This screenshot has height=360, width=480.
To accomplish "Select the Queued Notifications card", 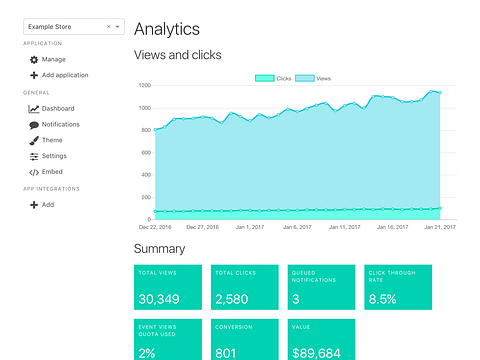I will tap(321, 287).
